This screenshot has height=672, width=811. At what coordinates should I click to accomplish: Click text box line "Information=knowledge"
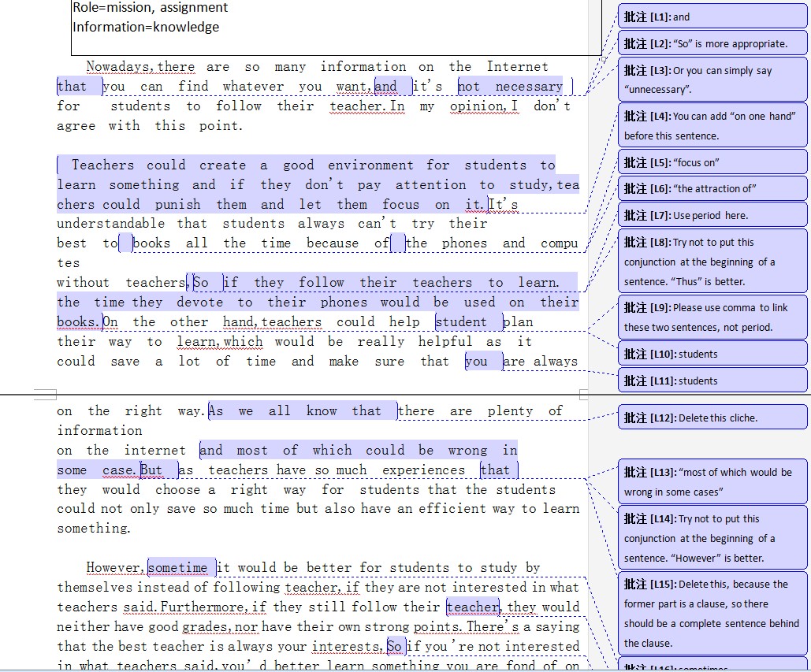pyautogui.click(x=146, y=27)
